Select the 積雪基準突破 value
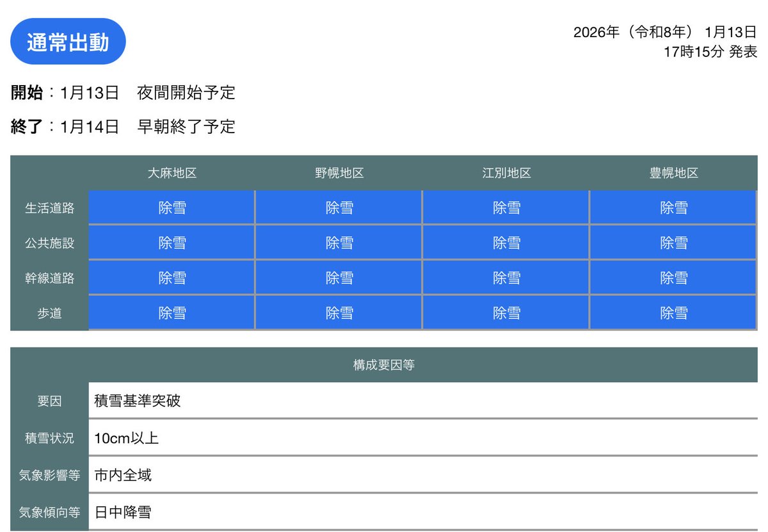Screen dimensions: 768x532 coord(138,401)
